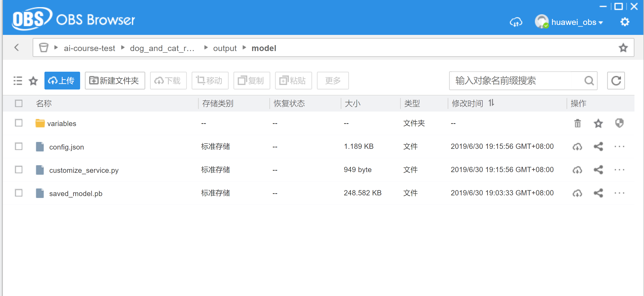Navigate to output in breadcrumb
Viewport: 644px width, 296px height.
[x=224, y=48]
